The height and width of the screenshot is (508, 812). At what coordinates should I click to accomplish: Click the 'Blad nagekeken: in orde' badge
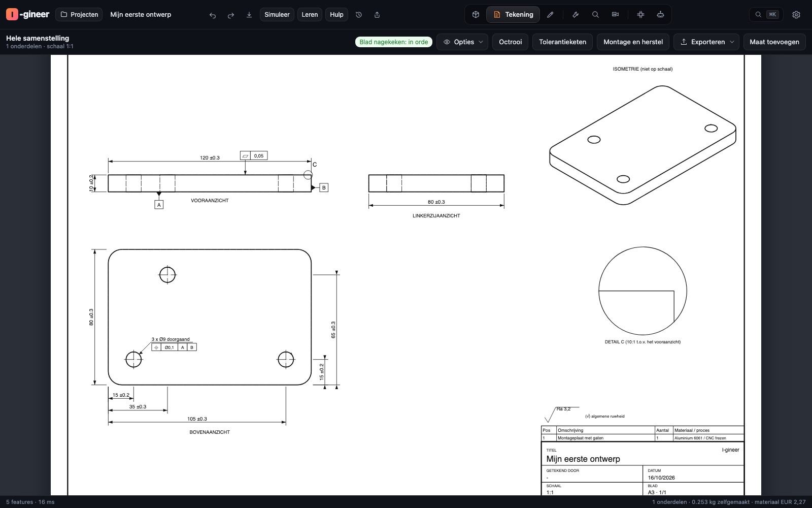394,42
